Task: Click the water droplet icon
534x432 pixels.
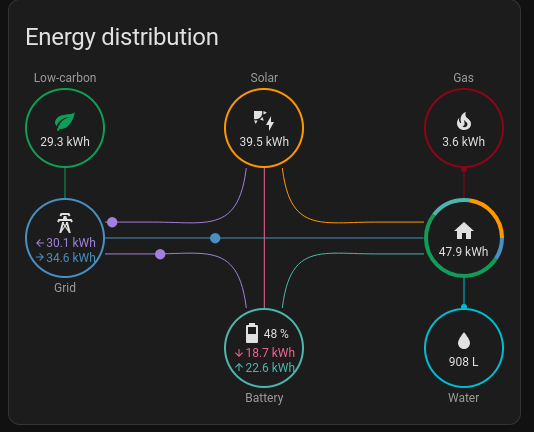Action: [464, 341]
